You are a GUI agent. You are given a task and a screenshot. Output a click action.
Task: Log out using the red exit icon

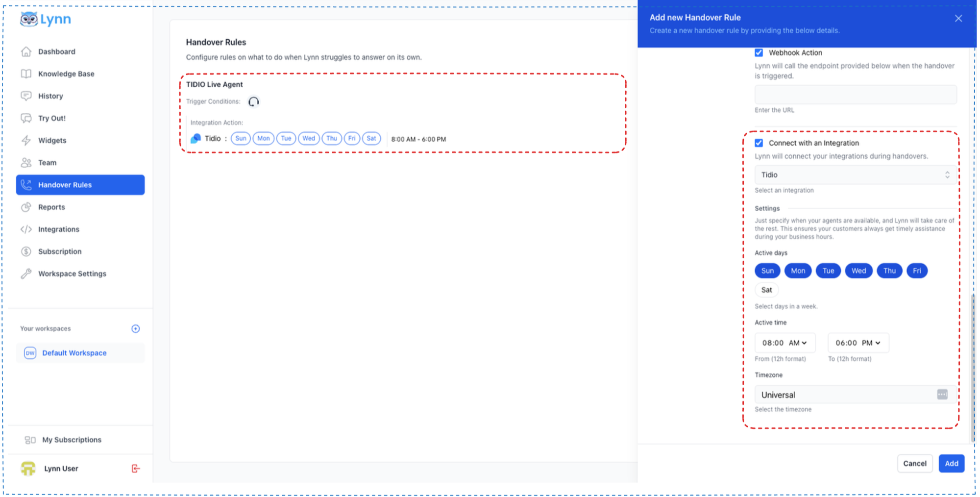pos(136,469)
